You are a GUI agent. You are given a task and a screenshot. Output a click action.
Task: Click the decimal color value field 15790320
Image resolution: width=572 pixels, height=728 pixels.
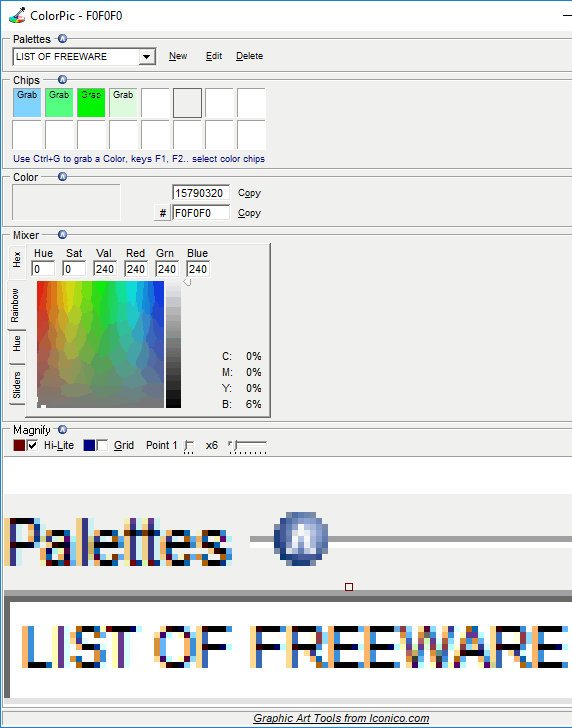pos(201,193)
